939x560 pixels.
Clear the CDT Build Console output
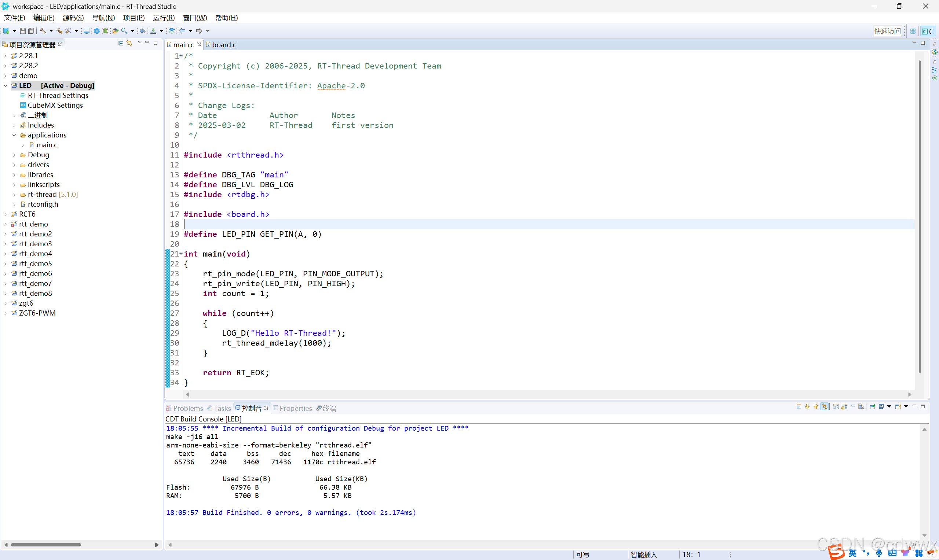[x=861, y=406]
